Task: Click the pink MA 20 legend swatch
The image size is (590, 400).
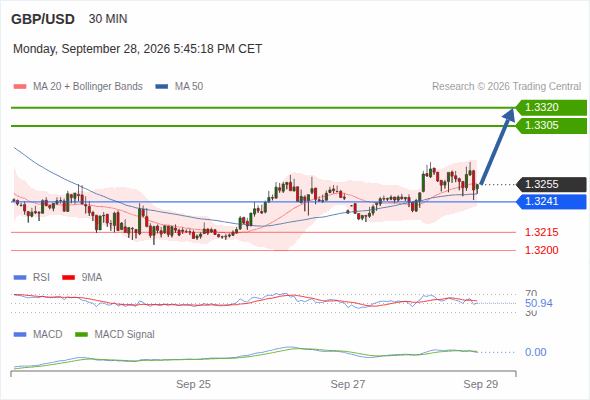Action: tap(20, 87)
